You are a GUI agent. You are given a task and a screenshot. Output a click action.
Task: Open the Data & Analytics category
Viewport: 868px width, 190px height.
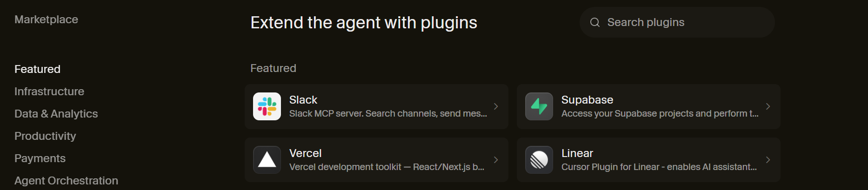[56, 114]
